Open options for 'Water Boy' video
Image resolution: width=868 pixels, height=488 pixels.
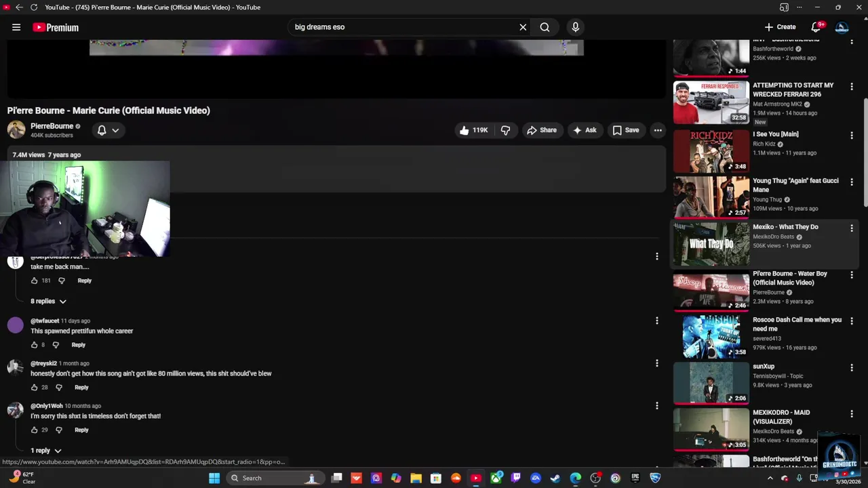(x=852, y=275)
